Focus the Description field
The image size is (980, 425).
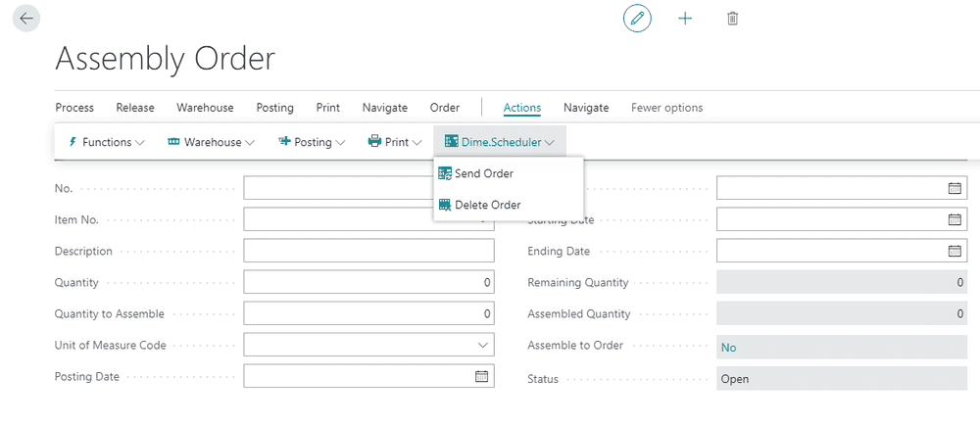pyautogui.click(x=368, y=251)
